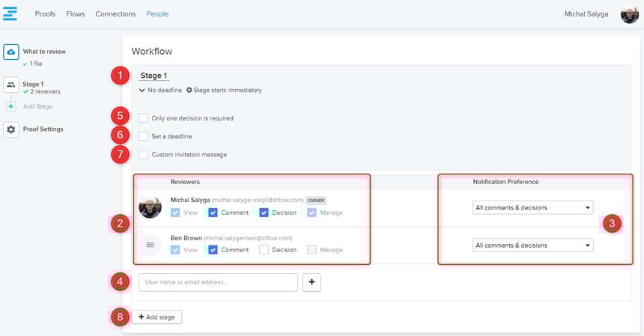
Task: Click the Add Stage plus icon in sidebar
Action: 11,106
